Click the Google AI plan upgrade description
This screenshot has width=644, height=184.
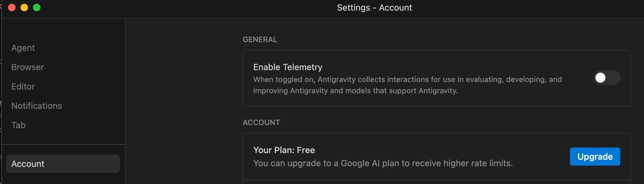point(383,163)
